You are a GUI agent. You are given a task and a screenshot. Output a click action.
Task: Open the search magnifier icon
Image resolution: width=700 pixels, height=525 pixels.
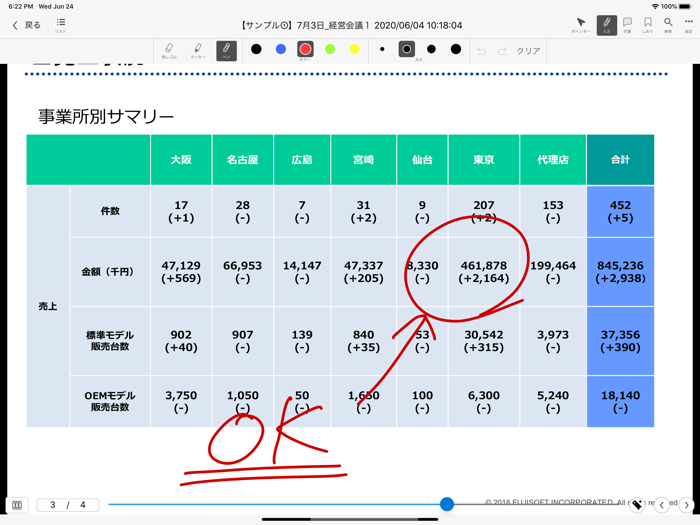668,25
